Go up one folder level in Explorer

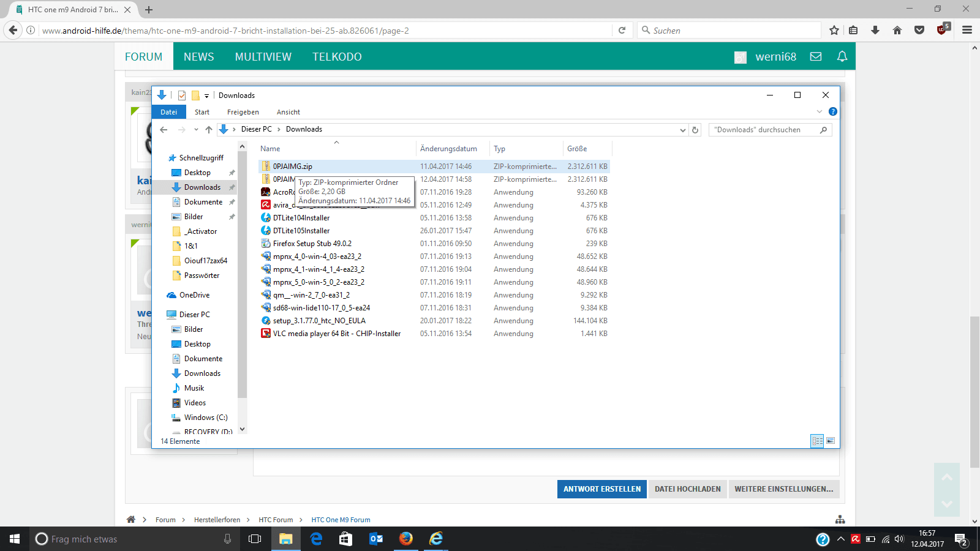click(x=209, y=129)
